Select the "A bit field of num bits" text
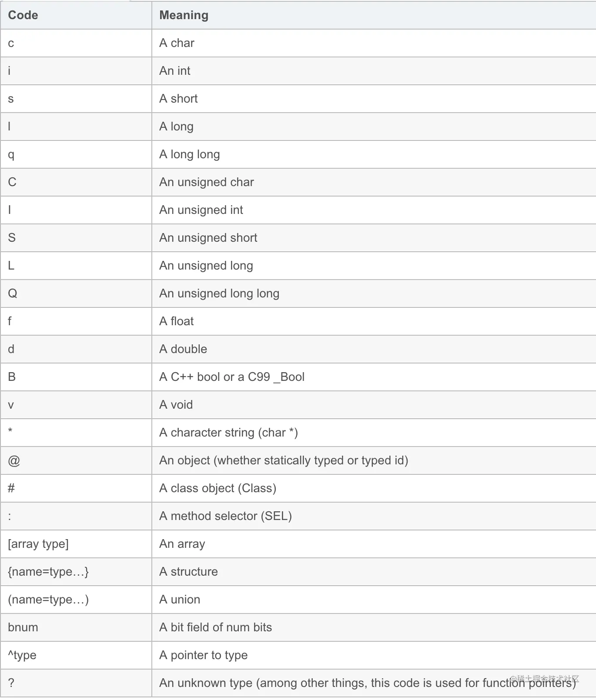The height and width of the screenshot is (700, 596). click(215, 627)
